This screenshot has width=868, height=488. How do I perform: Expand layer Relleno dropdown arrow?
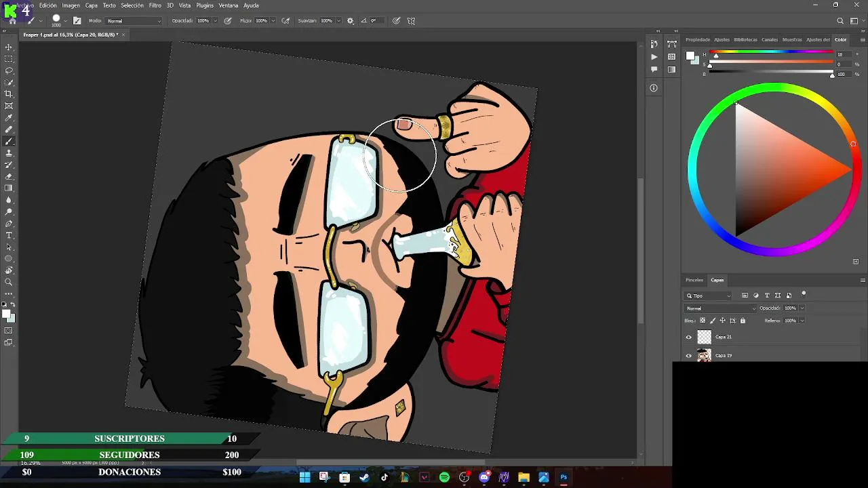click(x=802, y=321)
